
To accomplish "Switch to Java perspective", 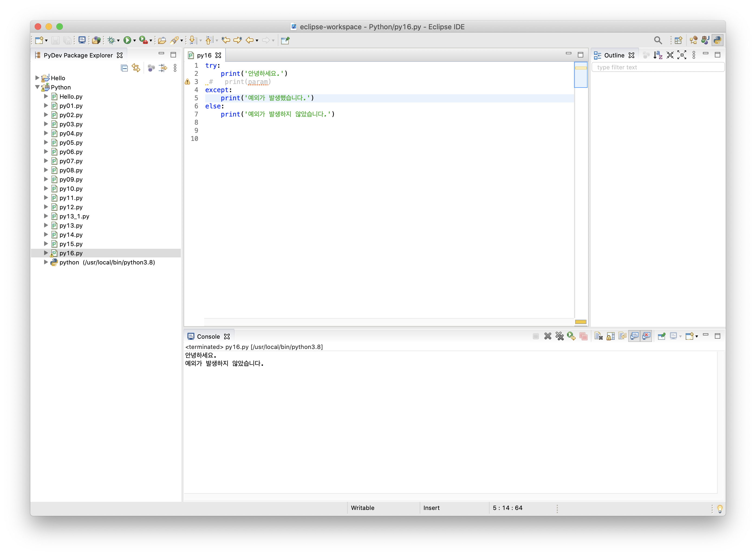I will [705, 40].
